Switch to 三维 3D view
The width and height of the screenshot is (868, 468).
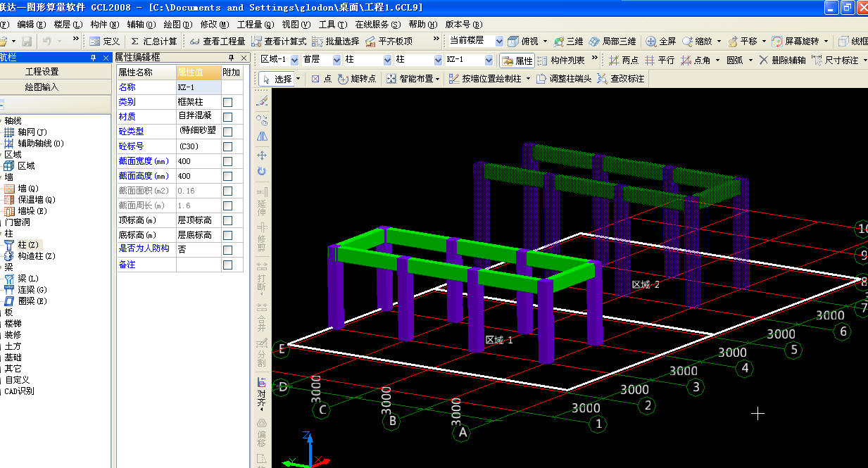(568, 42)
